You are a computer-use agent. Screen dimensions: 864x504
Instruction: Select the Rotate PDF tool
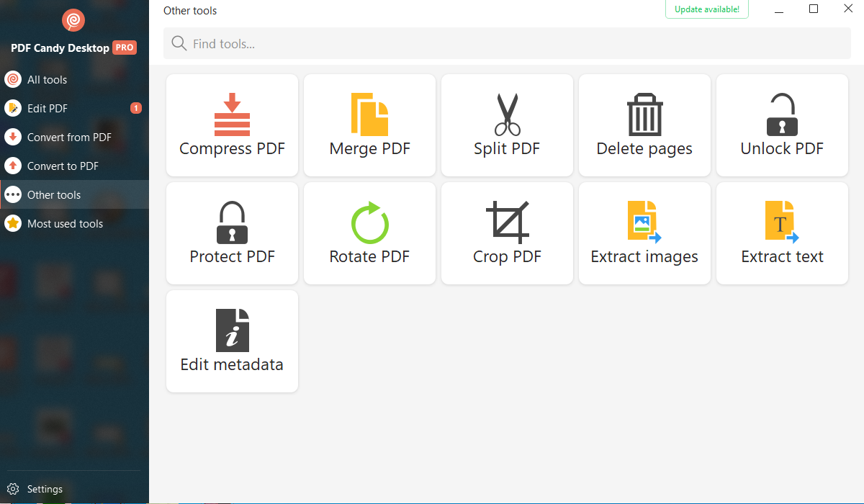coord(369,233)
